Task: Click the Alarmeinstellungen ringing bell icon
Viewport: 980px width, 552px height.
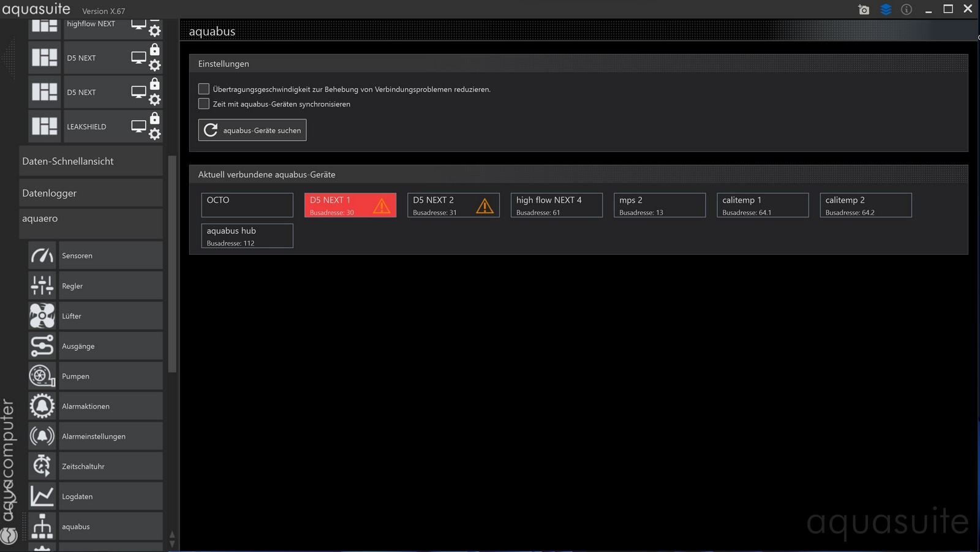Action: [42, 436]
